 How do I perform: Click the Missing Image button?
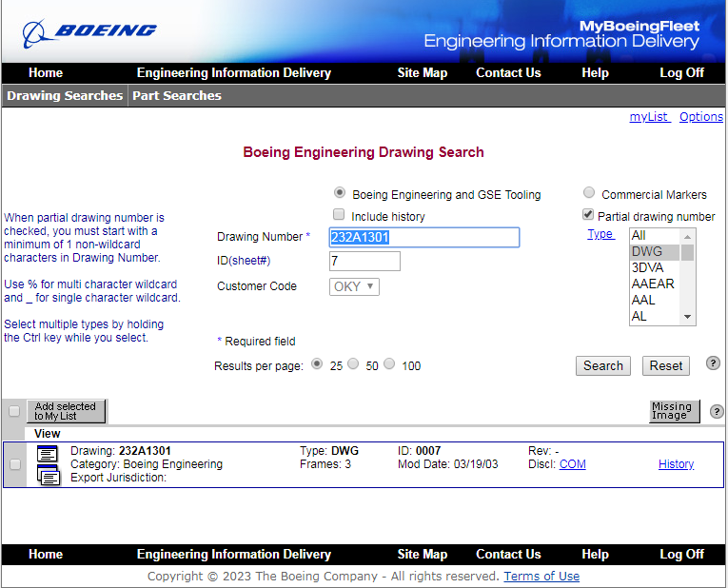click(674, 411)
